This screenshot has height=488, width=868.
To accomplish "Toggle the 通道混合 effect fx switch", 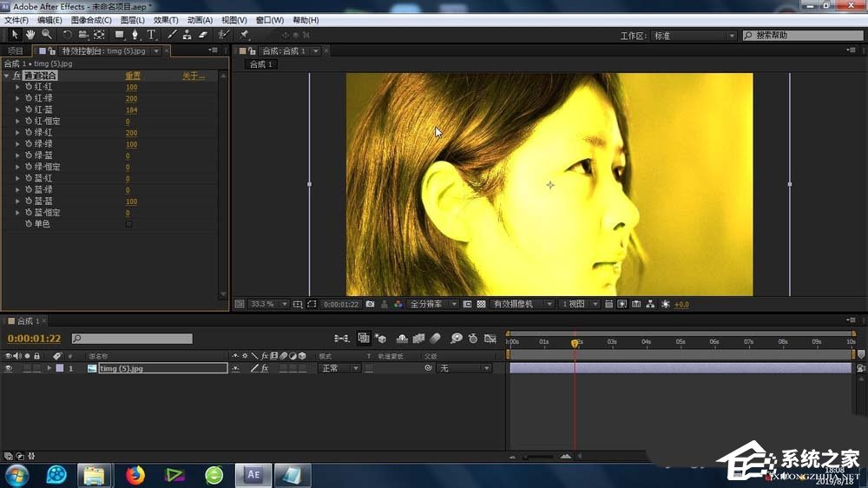I will click(16, 76).
